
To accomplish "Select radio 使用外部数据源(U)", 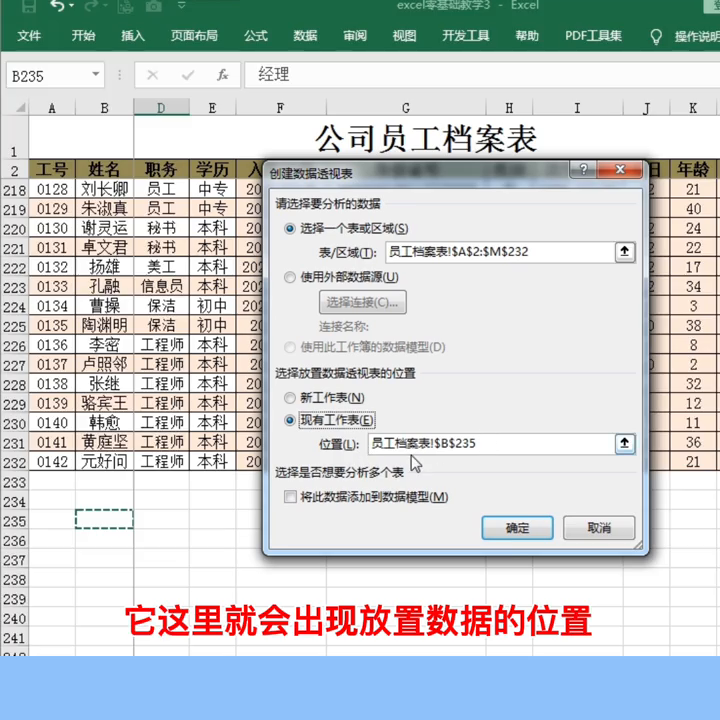I will (x=290, y=277).
